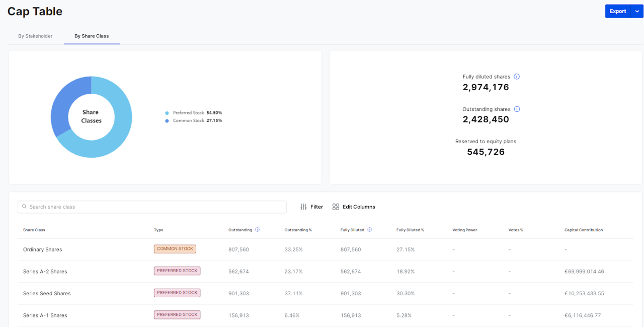This screenshot has height=327, width=644.
Task: Click the search magnifier icon
Action: [x=24, y=207]
